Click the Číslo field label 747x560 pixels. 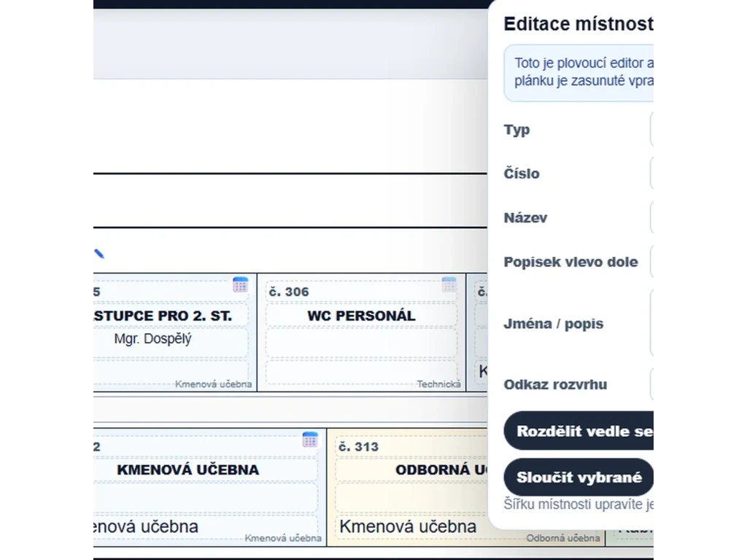click(x=522, y=174)
